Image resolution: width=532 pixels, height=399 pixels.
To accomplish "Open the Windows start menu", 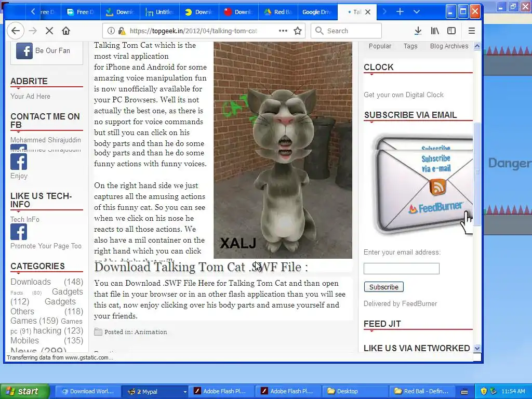I will 25,391.
